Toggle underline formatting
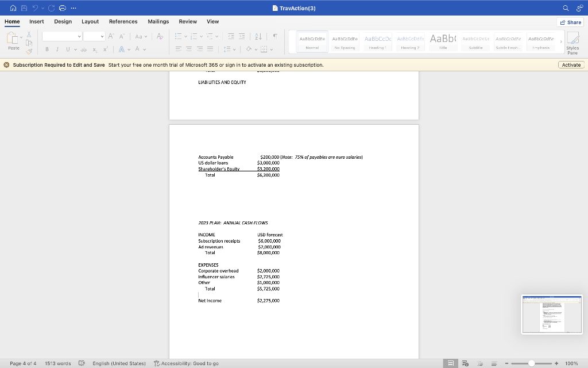Viewport: 588px width, 368px height. (x=68, y=49)
